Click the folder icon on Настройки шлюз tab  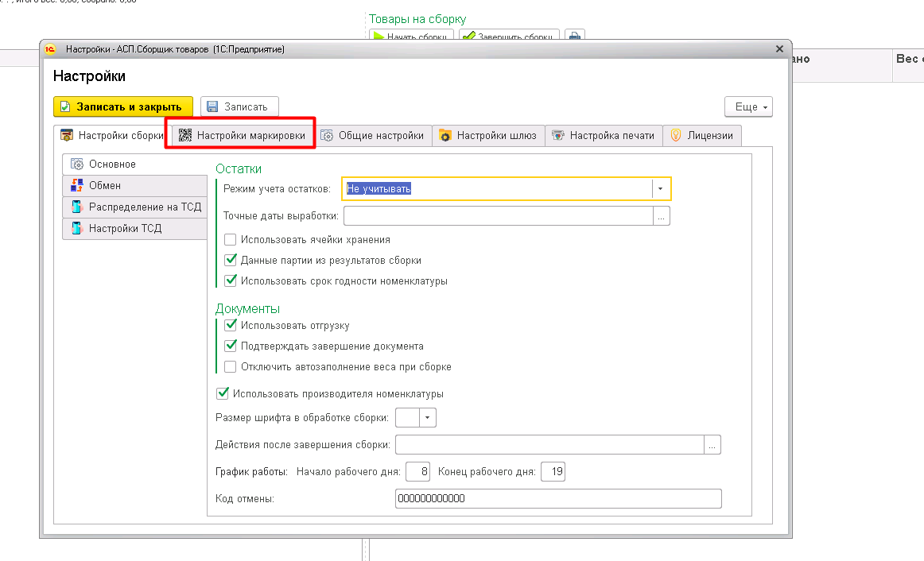tap(445, 135)
